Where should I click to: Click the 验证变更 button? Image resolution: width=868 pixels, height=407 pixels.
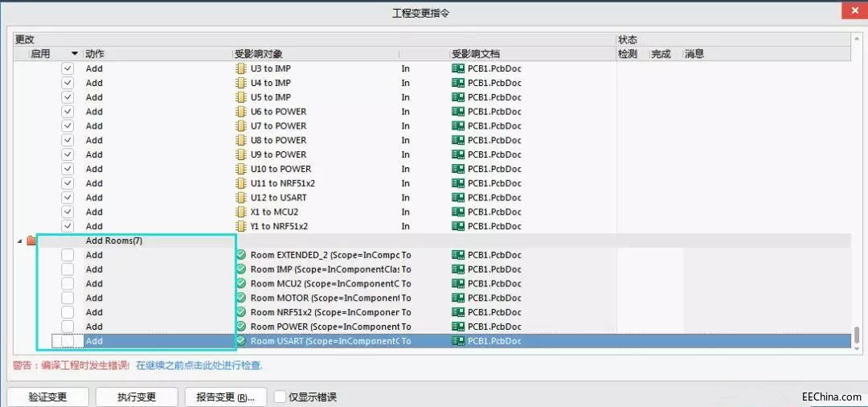(x=47, y=397)
